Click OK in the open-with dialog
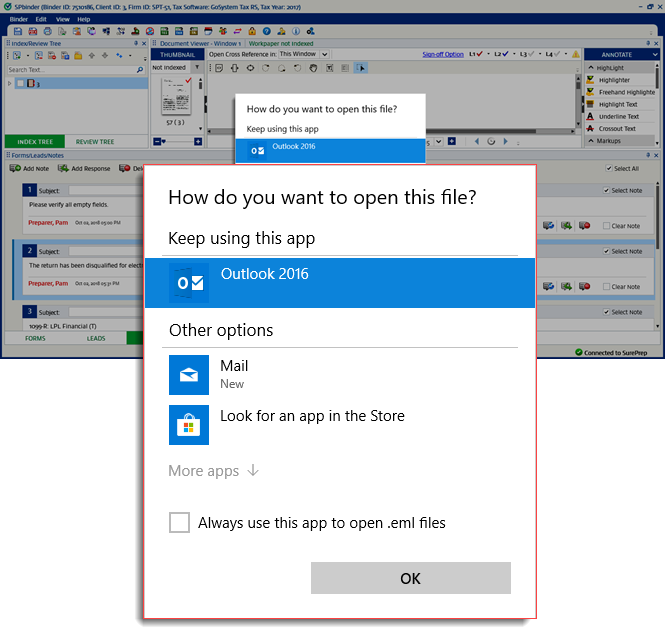 pos(411,578)
